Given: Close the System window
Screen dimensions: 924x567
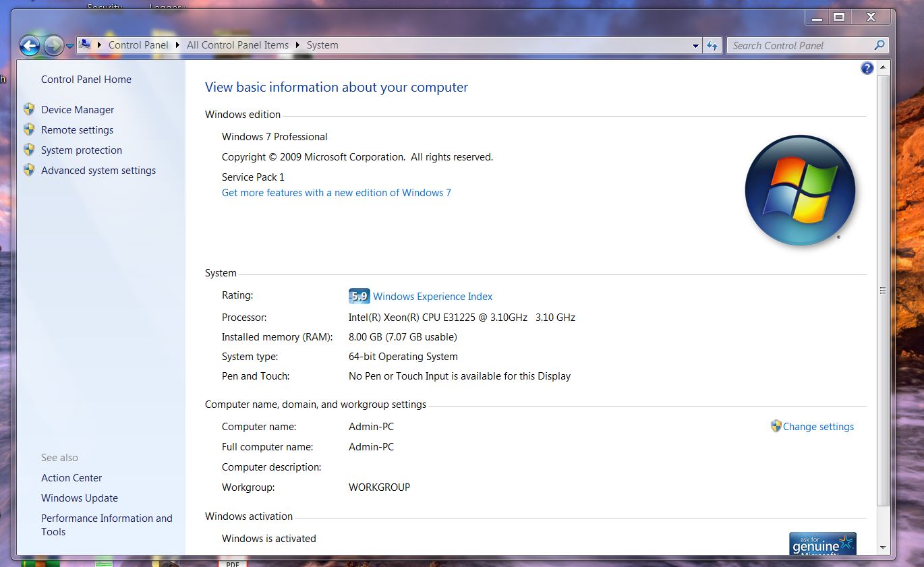Looking at the screenshot, I should click(871, 17).
